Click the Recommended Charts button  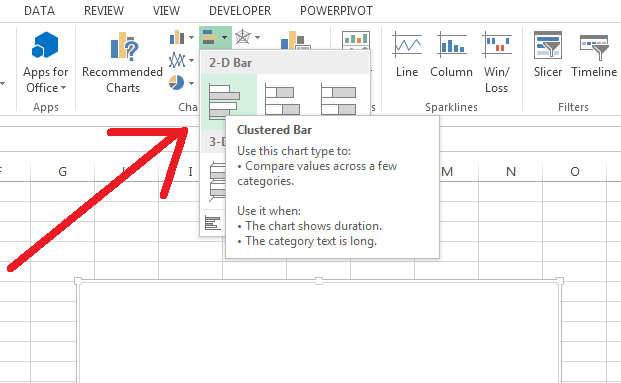122,63
